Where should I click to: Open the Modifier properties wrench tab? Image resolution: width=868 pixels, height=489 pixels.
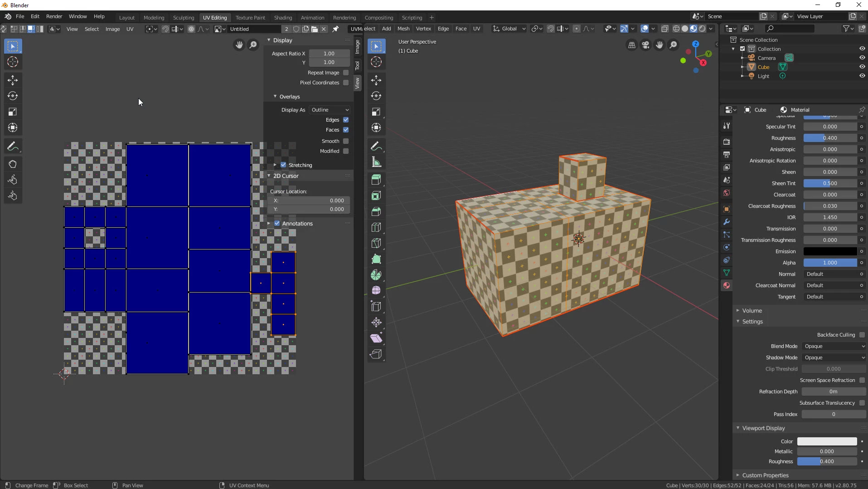(x=727, y=222)
